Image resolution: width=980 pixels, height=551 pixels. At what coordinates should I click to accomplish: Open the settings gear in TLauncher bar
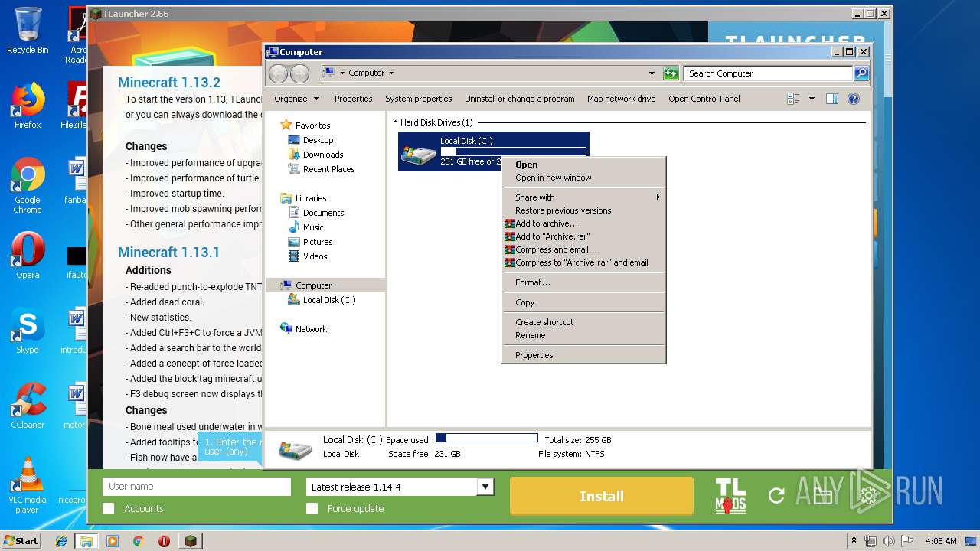(868, 497)
